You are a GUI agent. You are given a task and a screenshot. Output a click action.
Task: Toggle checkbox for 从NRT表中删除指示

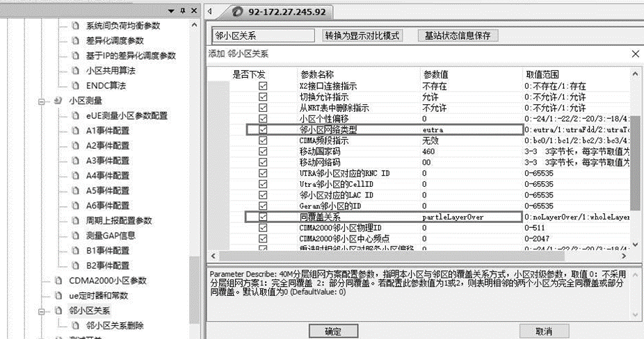pyautogui.click(x=263, y=108)
